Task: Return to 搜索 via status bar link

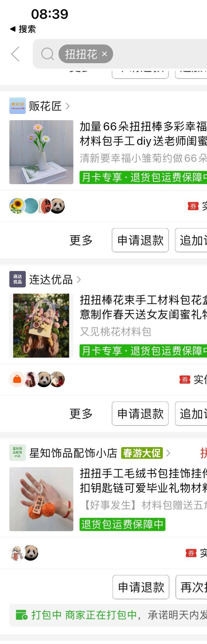Action: [23, 29]
